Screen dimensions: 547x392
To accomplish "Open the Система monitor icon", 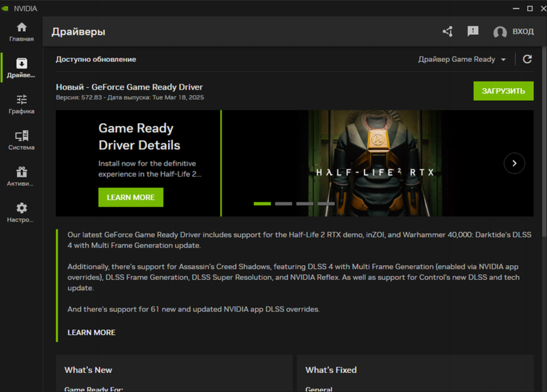I will [22, 135].
